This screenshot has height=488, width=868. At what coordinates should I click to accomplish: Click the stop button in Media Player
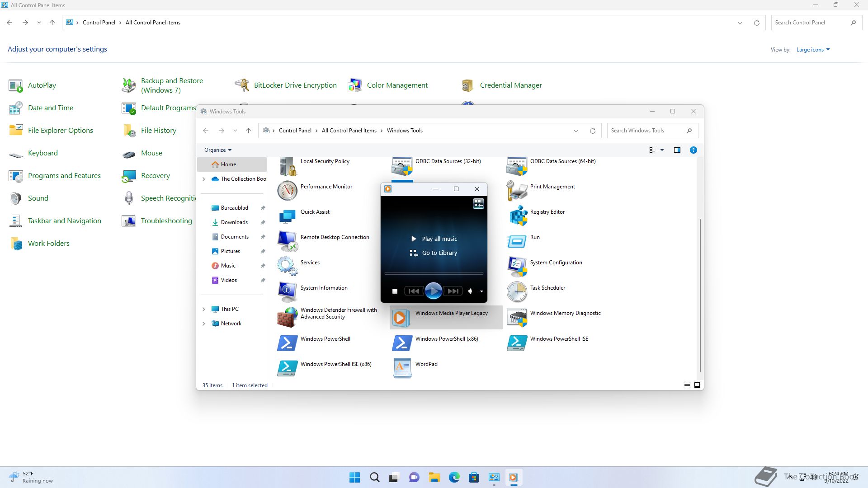tap(395, 291)
